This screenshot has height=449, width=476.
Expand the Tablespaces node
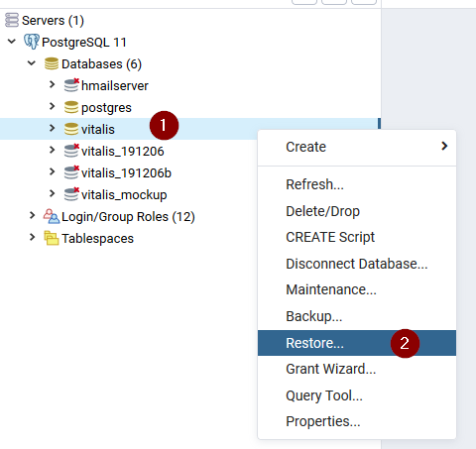tap(32, 237)
